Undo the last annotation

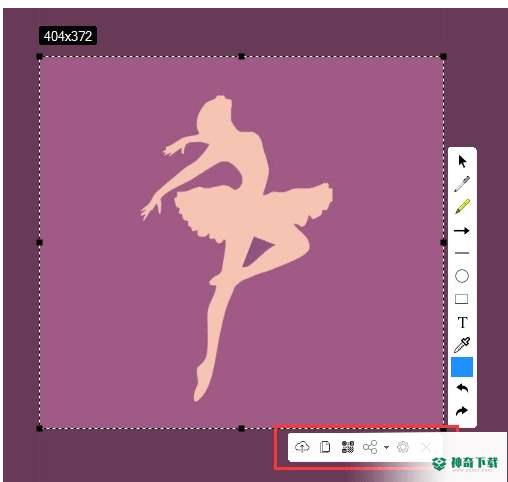pyautogui.click(x=462, y=388)
